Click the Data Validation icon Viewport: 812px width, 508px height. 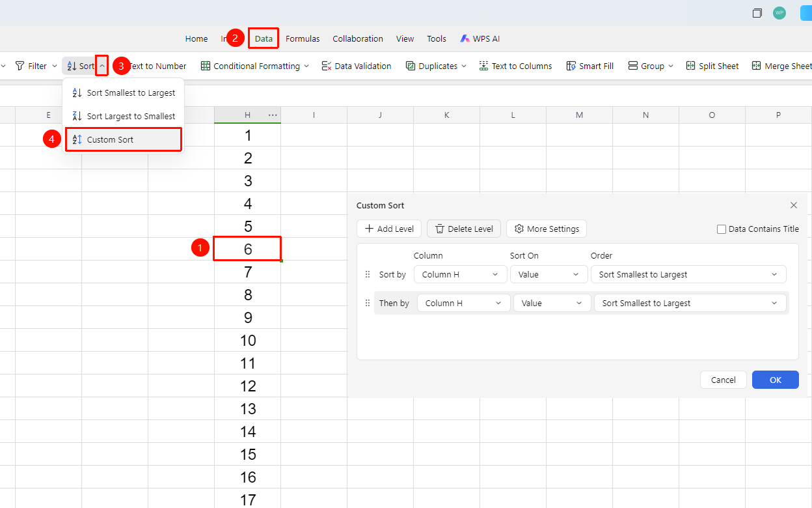[x=327, y=66]
